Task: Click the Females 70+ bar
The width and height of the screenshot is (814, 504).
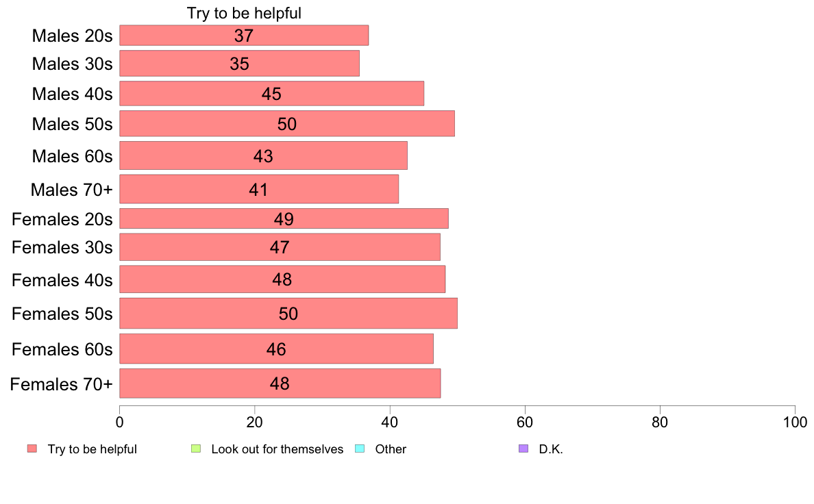Action: click(x=280, y=383)
